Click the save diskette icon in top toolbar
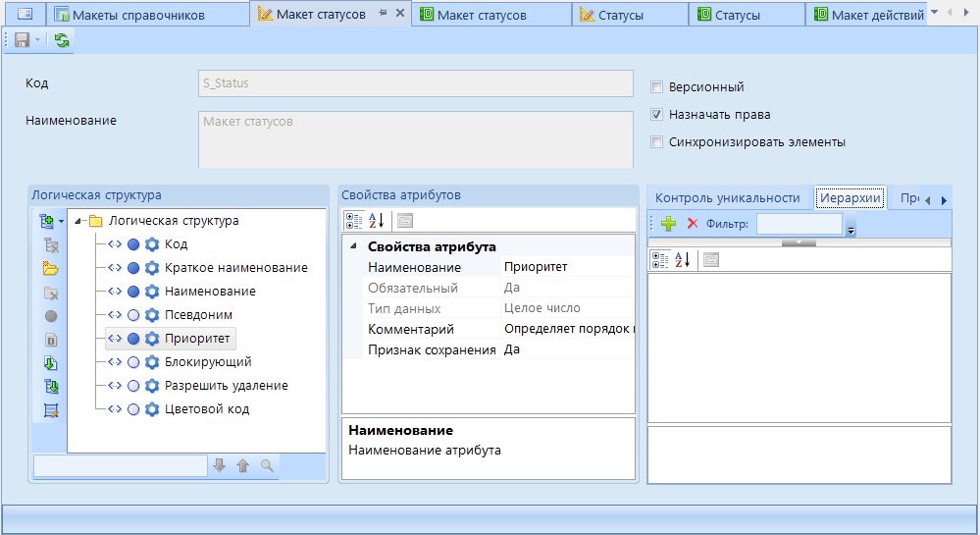The height and width of the screenshot is (535, 980). [x=22, y=40]
